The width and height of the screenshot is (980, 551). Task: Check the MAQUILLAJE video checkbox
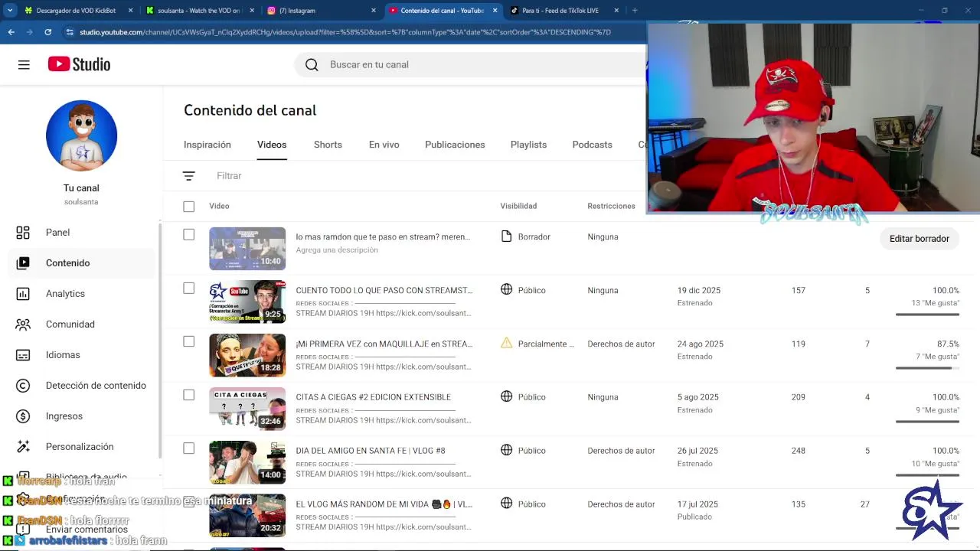point(189,342)
